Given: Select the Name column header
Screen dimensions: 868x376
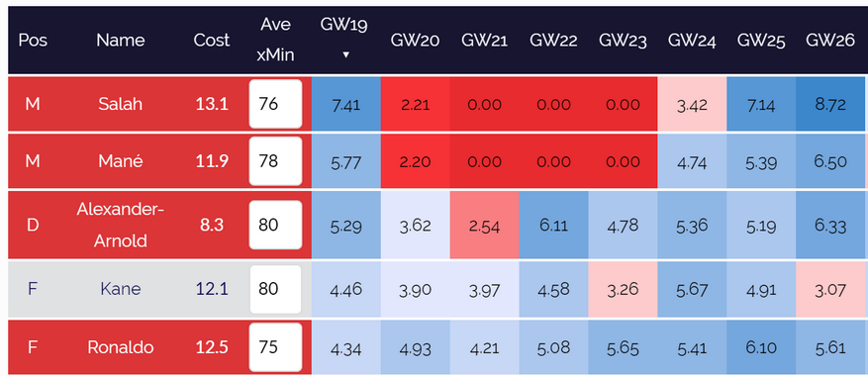Looking at the screenshot, I should pos(120,41).
